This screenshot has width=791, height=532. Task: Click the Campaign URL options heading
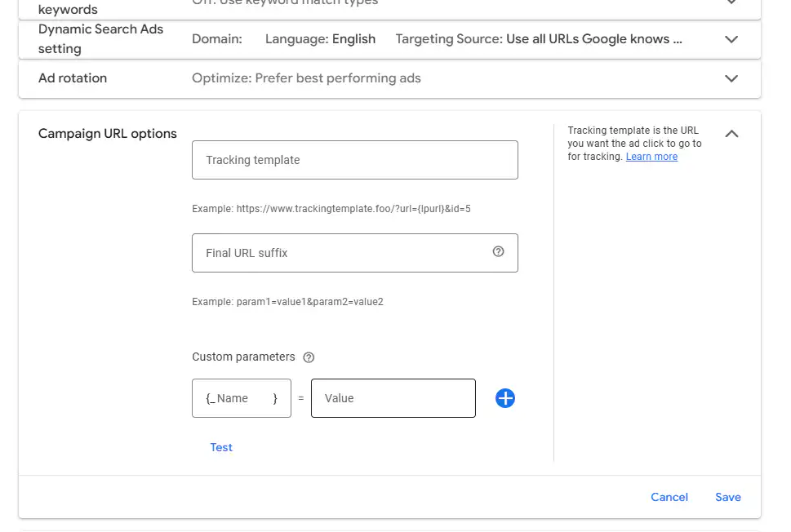click(x=108, y=134)
